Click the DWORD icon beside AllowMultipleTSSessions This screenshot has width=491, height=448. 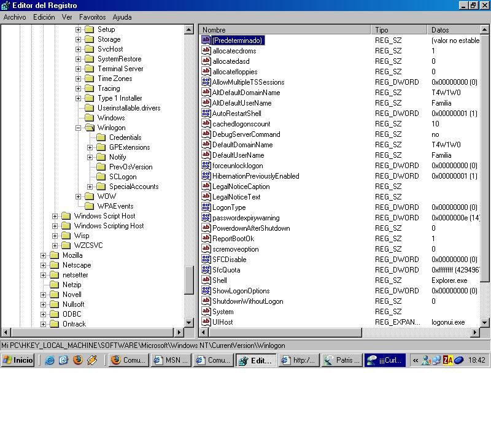click(x=206, y=82)
